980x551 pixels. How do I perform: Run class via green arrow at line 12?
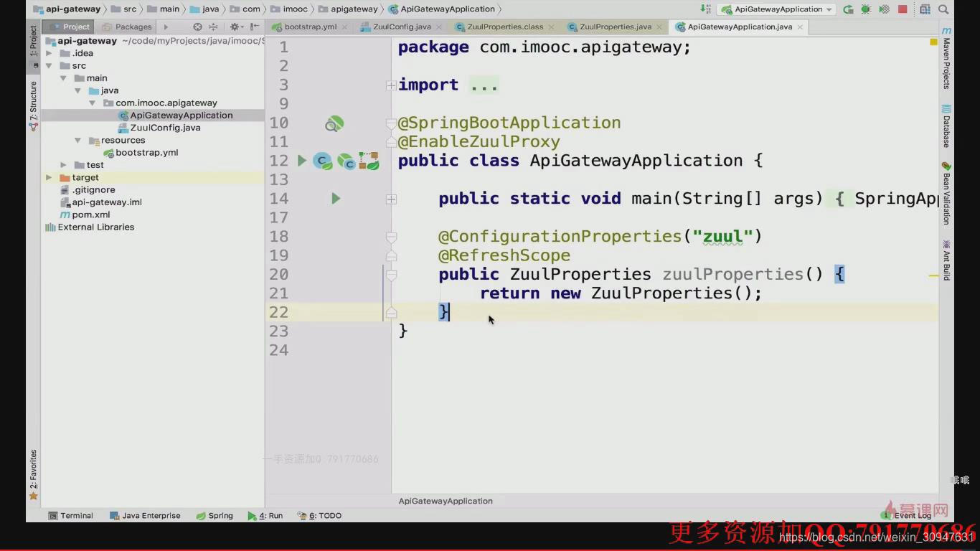point(301,161)
